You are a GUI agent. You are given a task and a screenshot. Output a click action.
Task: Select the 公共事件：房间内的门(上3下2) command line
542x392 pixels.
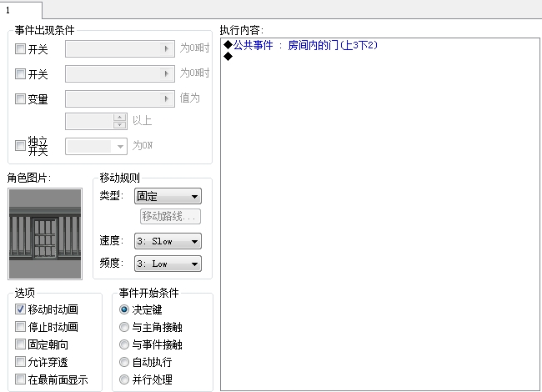pyautogui.click(x=301, y=45)
